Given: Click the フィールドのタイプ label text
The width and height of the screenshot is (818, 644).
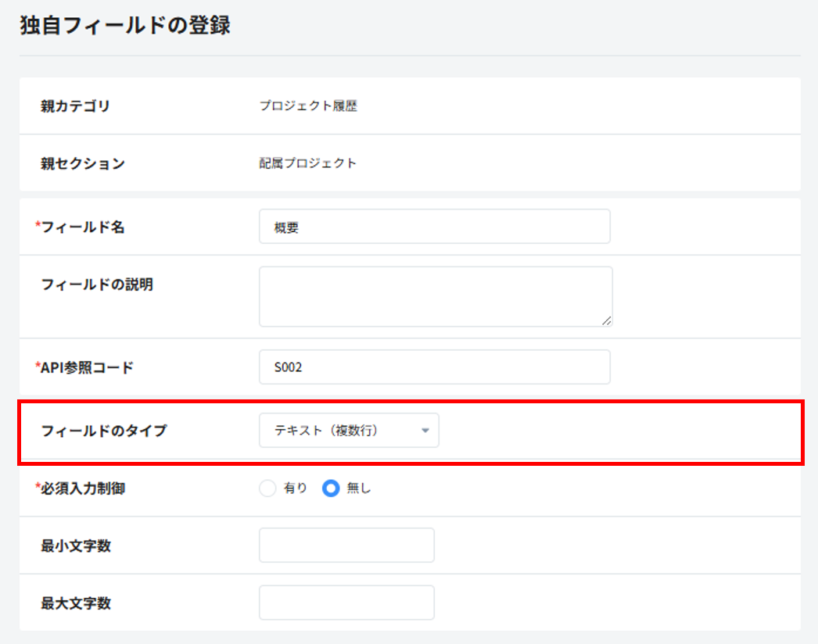Looking at the screenshot, I should click(x=103, y=431).
